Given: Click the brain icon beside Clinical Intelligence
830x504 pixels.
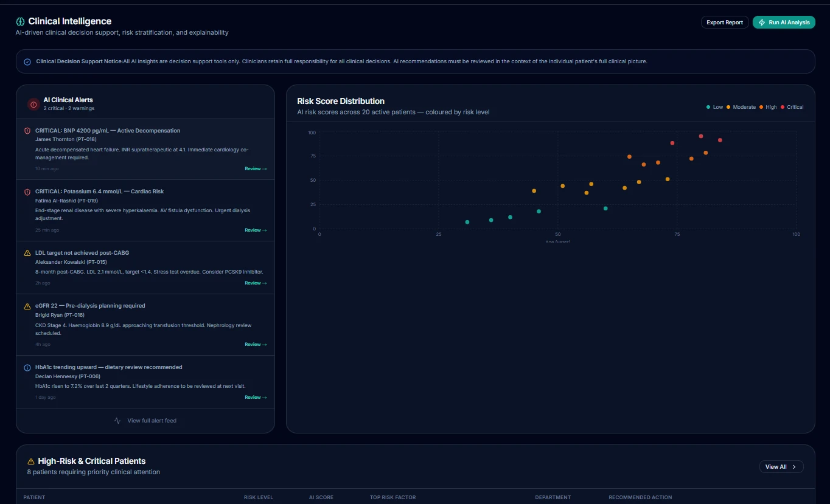Looking at the screenshot, I should [20, 21].
